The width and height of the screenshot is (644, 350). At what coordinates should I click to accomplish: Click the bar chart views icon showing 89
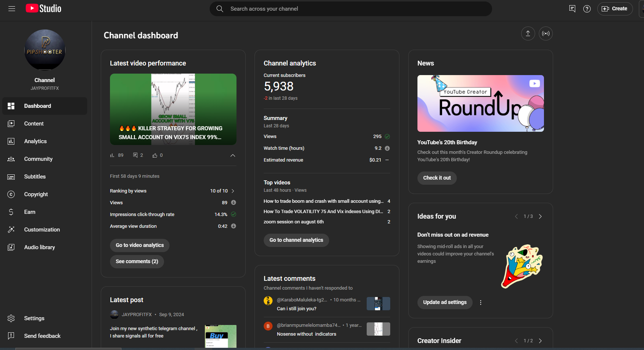pyautogui.click(x=112, y=155)
